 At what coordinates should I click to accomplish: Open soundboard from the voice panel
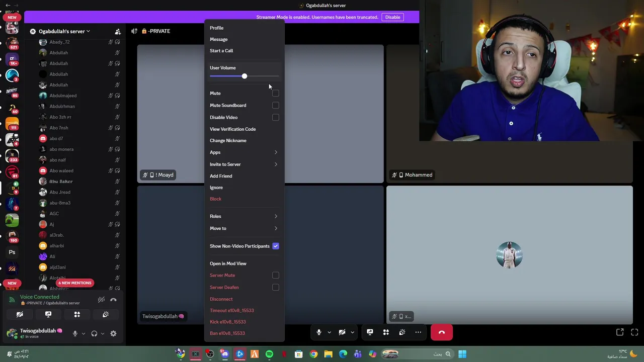(x=106, y=314)
